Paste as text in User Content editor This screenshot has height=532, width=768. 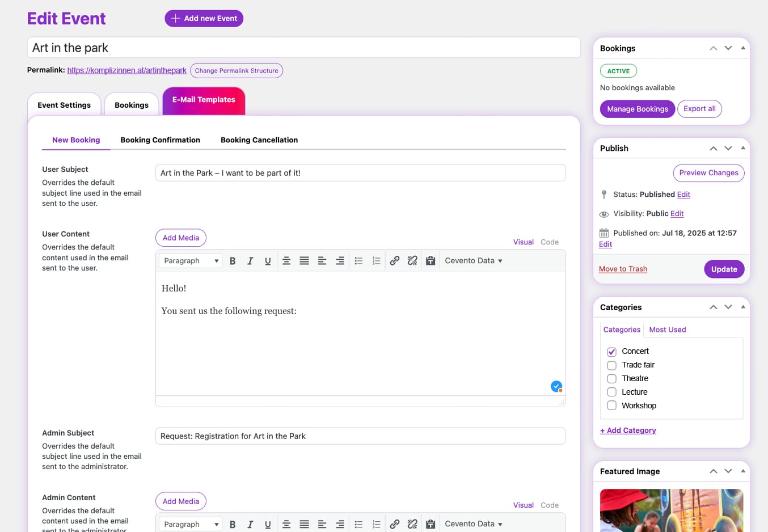pyautogui.click(x=431, y=261)
